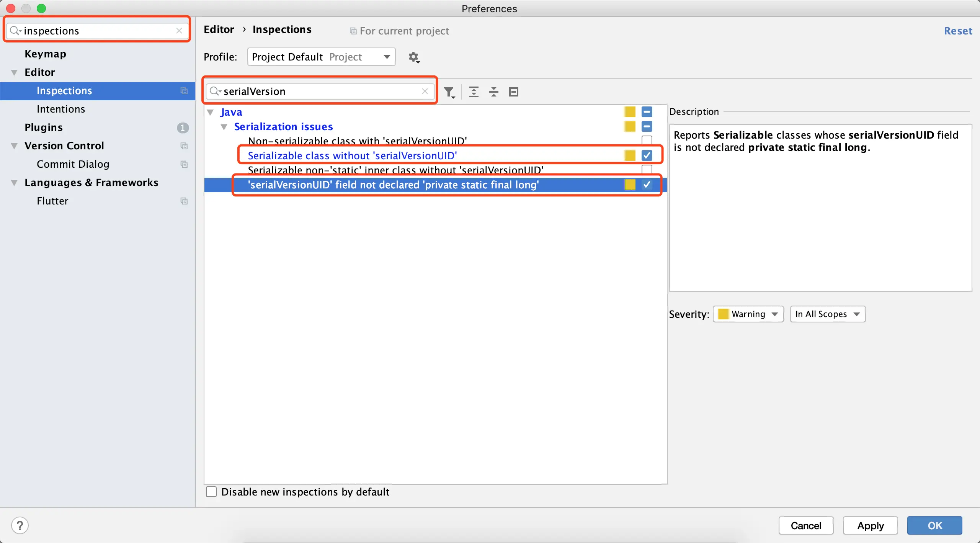Open the Project Default profile dropdown
980x543 pixels.
point(321,57)
